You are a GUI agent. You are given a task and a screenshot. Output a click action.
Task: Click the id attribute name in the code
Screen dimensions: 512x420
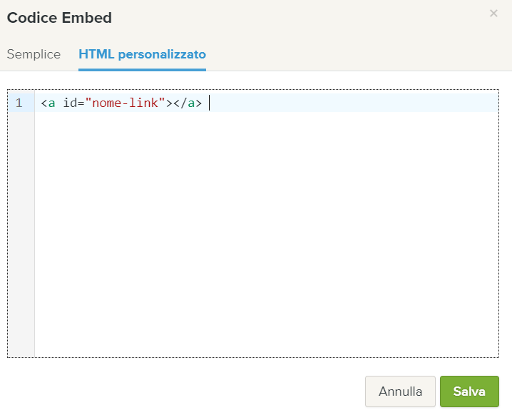pyautogui.click(x=70, y=103)
